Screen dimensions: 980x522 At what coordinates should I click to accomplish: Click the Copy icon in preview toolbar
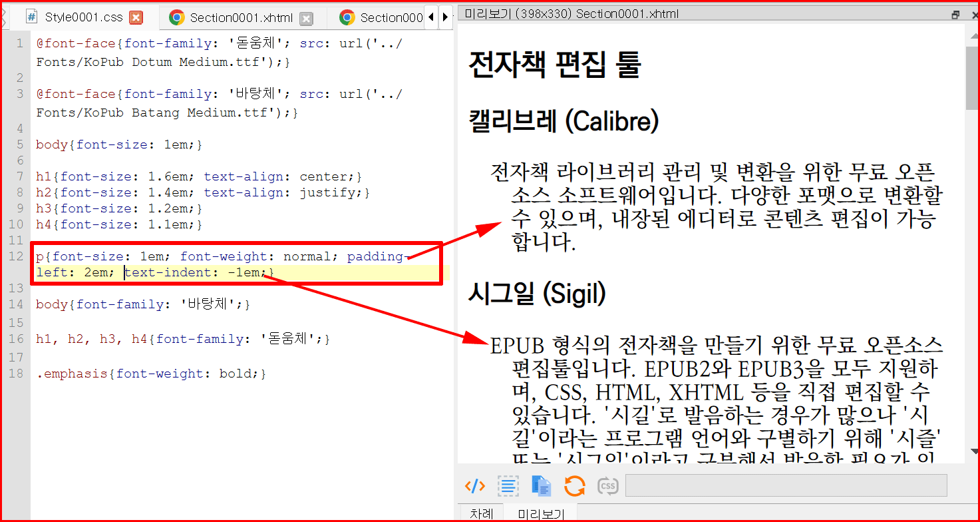coord(542,486)
